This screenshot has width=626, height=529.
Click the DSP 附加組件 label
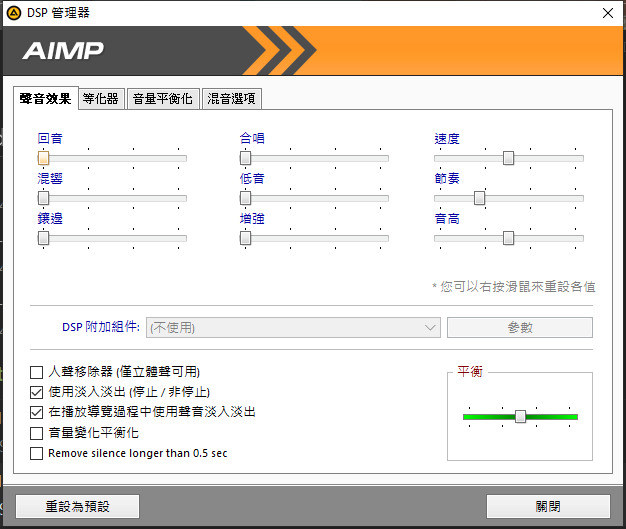click(101, 327)
